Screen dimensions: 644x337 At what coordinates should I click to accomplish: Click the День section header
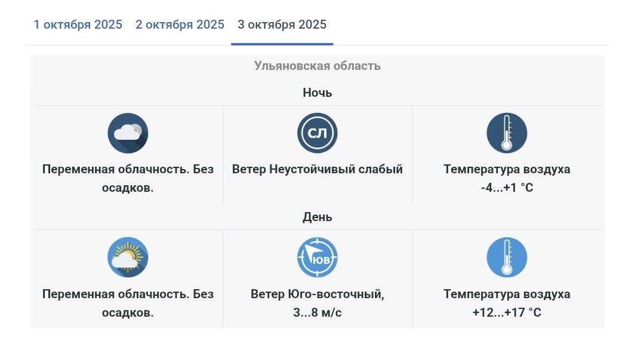click(318, 217)
